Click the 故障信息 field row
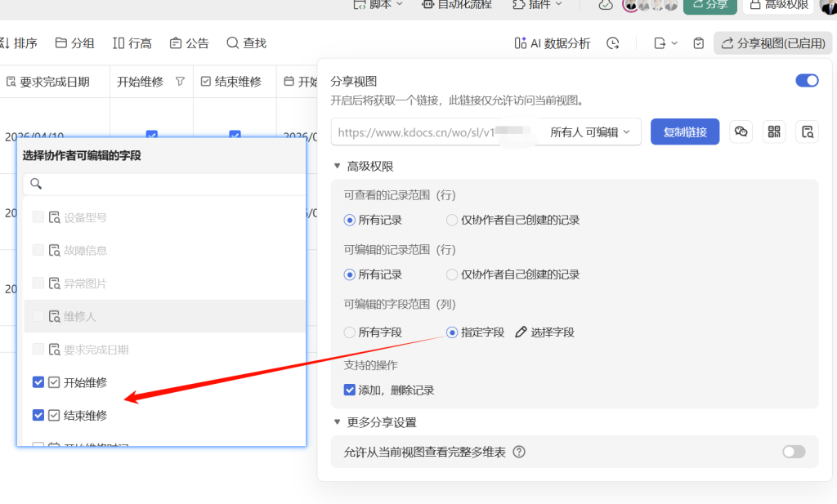This screenshot has width=837, height=504. pos(164,250)
